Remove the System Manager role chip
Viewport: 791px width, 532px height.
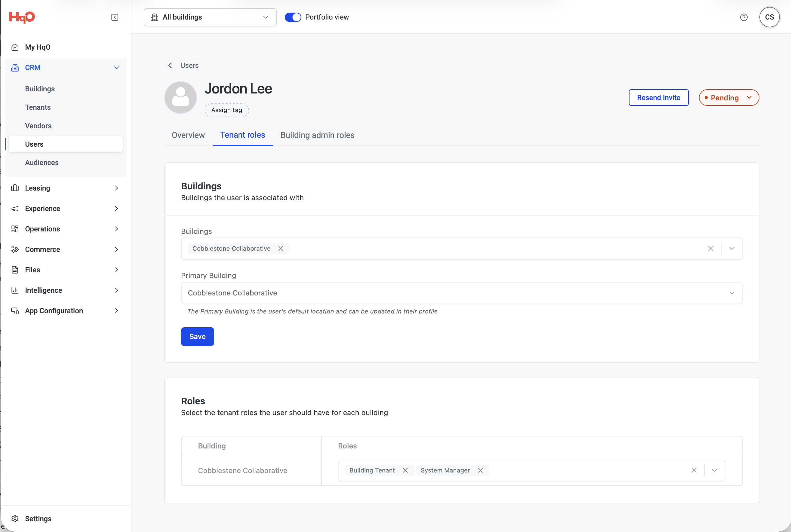click(480, 470)
